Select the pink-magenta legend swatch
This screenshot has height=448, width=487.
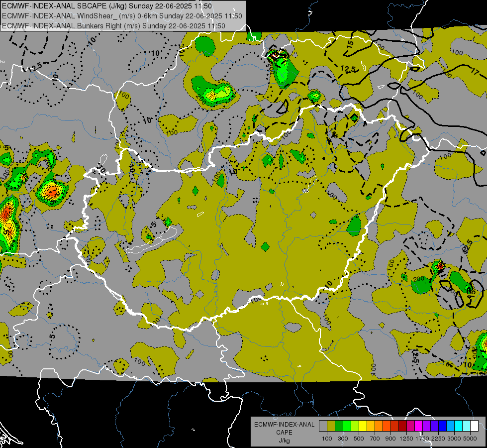coord(410,426)
